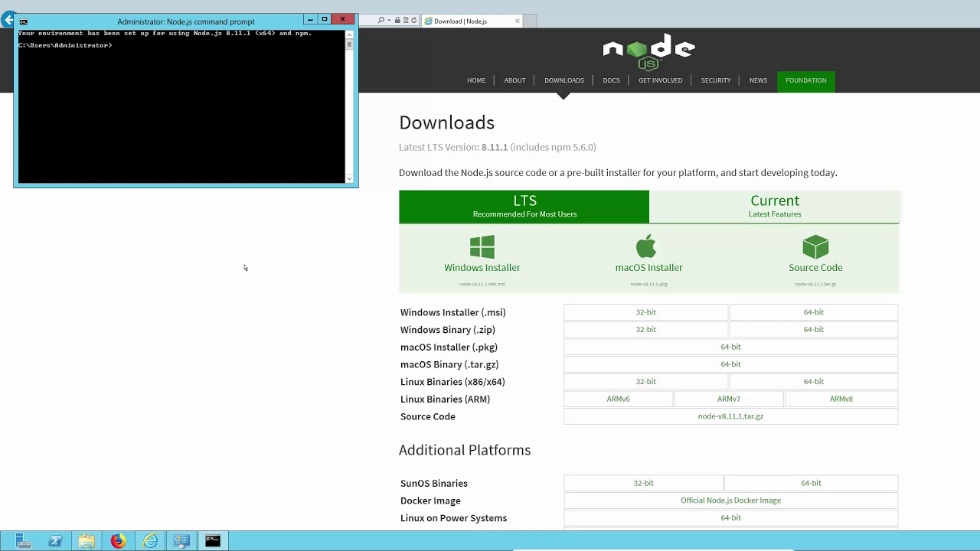Screen dimensions: 980x551
Task: Download the 32-bit Windows Binary (.zip)
Action: coord(645,330)
